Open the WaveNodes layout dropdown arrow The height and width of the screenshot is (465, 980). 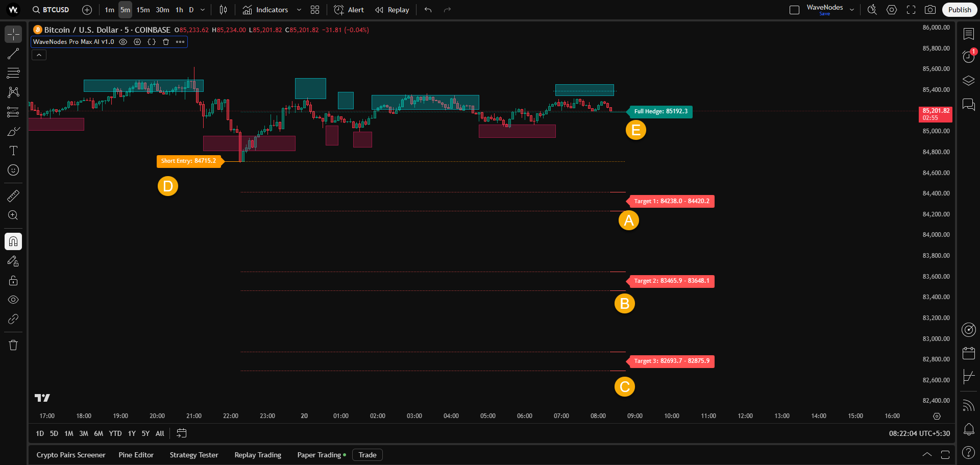point(851,10)
